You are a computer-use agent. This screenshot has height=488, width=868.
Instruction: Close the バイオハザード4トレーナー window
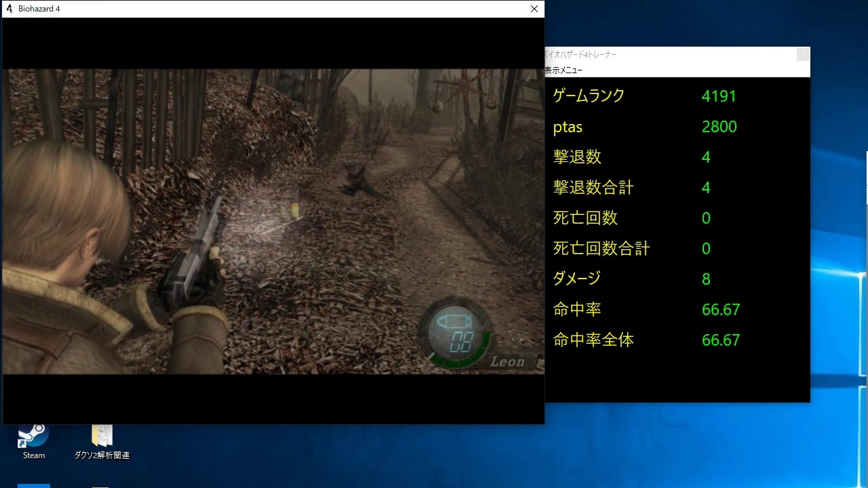point(803,54)
